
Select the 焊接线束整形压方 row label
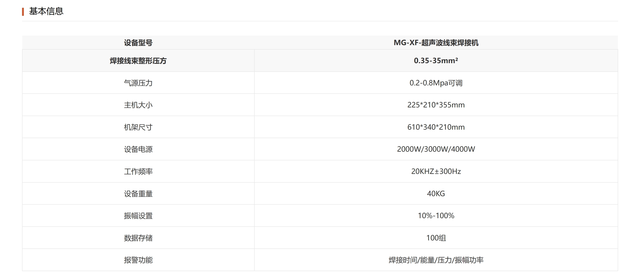pos(138,61)
